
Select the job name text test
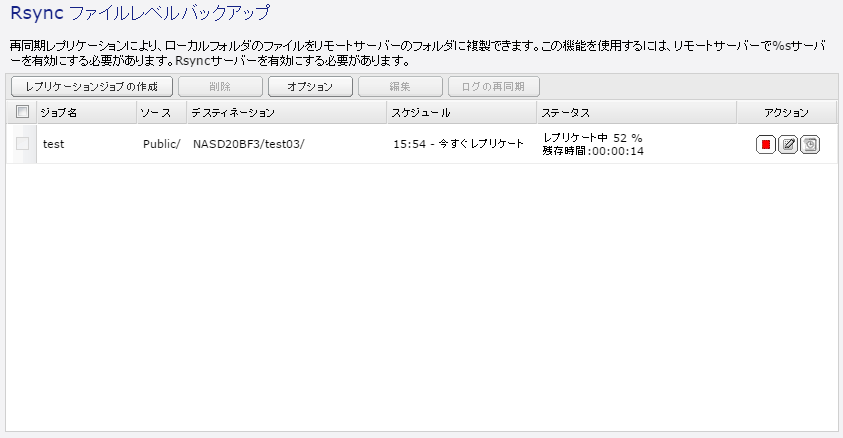tap(53, 144)
